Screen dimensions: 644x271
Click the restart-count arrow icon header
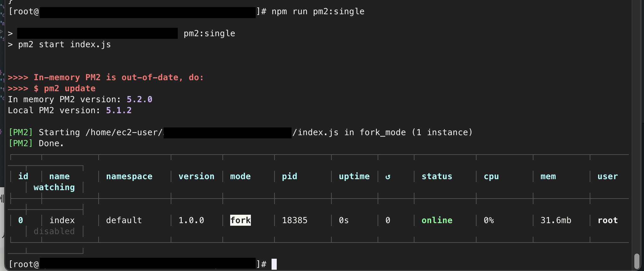pyautogui.click(x=388, y=177)
